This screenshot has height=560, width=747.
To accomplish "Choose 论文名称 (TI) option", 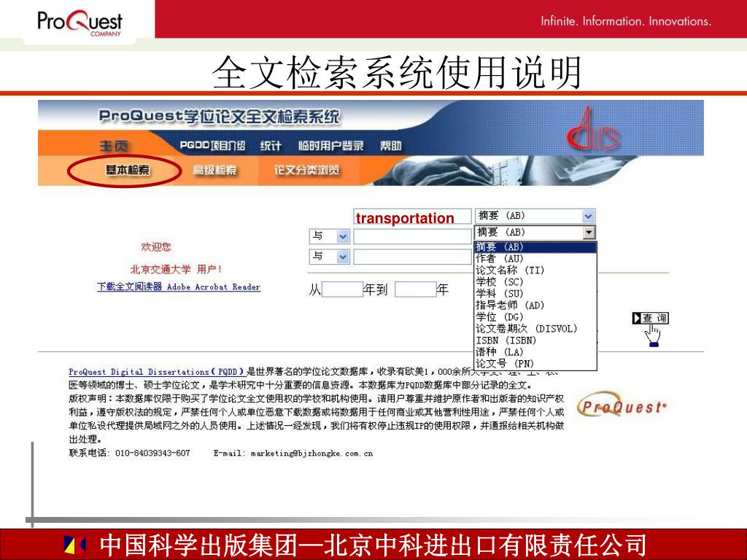I will click(x=535, y=270).
